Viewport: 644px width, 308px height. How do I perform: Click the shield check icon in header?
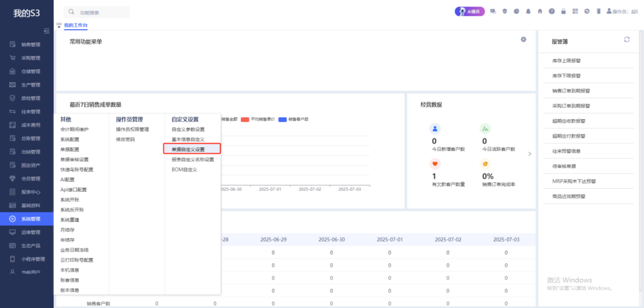click(505, 11)
